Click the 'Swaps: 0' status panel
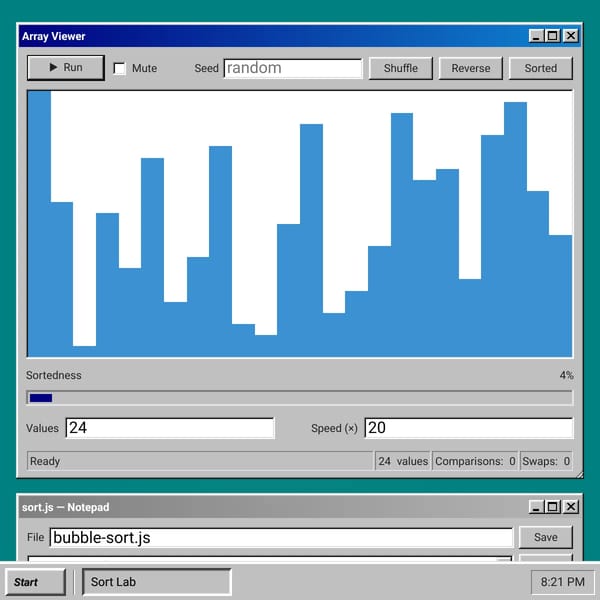Image resolution: width=600 pixels, height=600 pixels. 546,461
